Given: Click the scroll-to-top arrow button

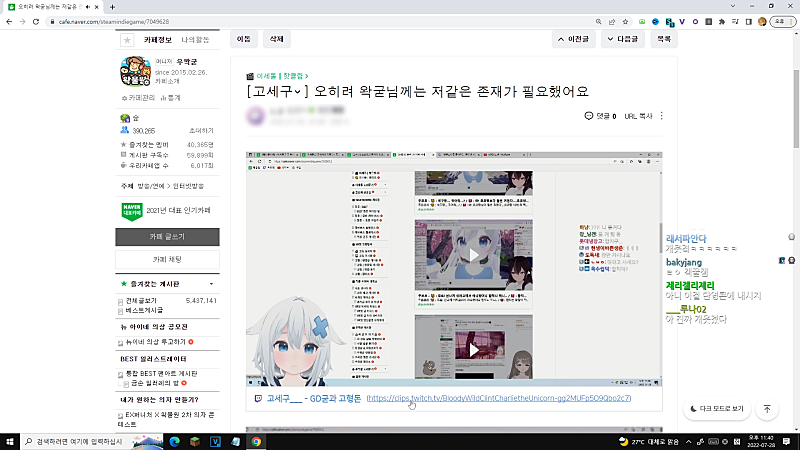Looking at the screenshot, I should 767,409.
